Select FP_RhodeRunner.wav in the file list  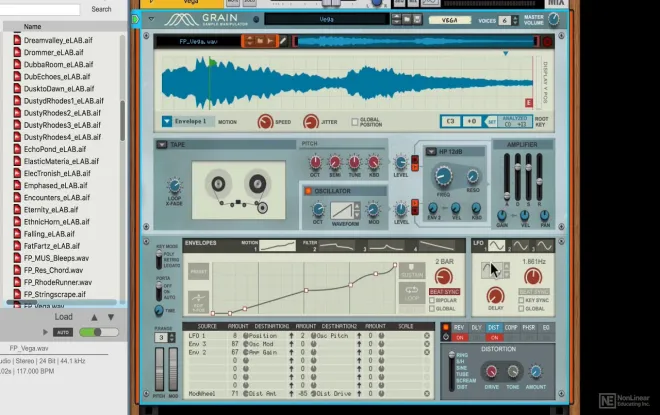point(58,282)
